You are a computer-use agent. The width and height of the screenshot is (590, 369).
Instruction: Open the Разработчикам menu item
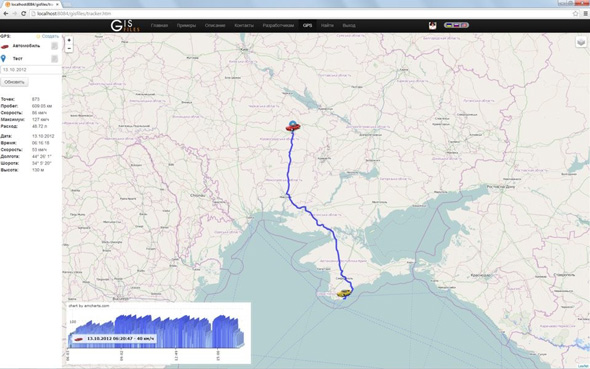click(278, 26)
